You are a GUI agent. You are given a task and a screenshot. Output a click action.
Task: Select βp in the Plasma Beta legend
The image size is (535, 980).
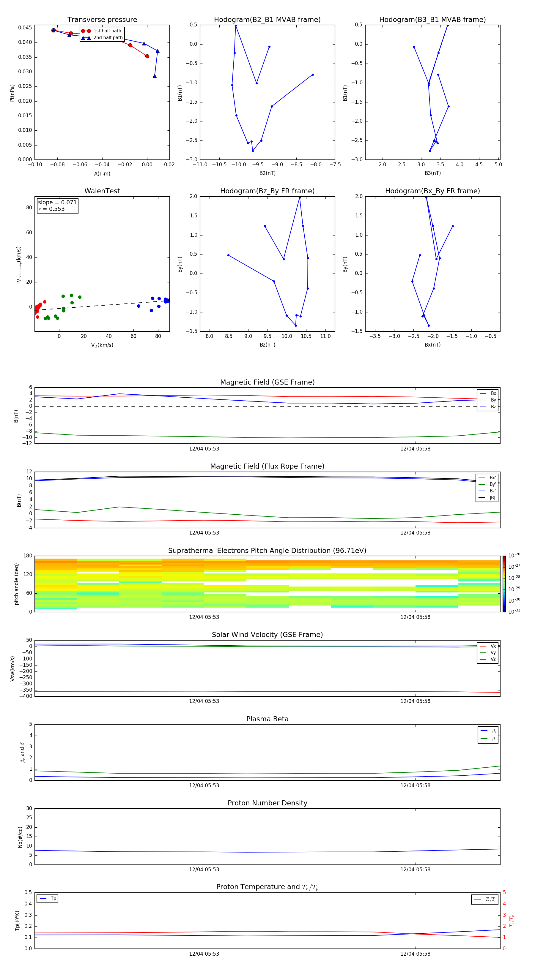click(489, 731)
